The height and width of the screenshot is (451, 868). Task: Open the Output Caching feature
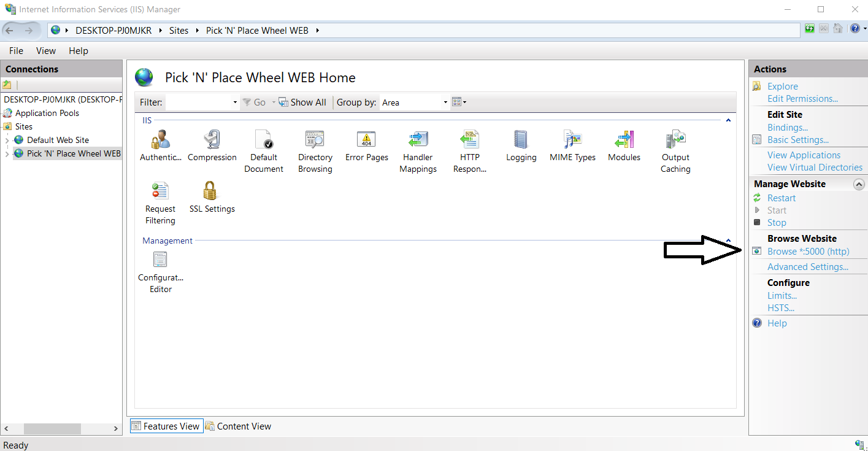(x=676, y=152)
